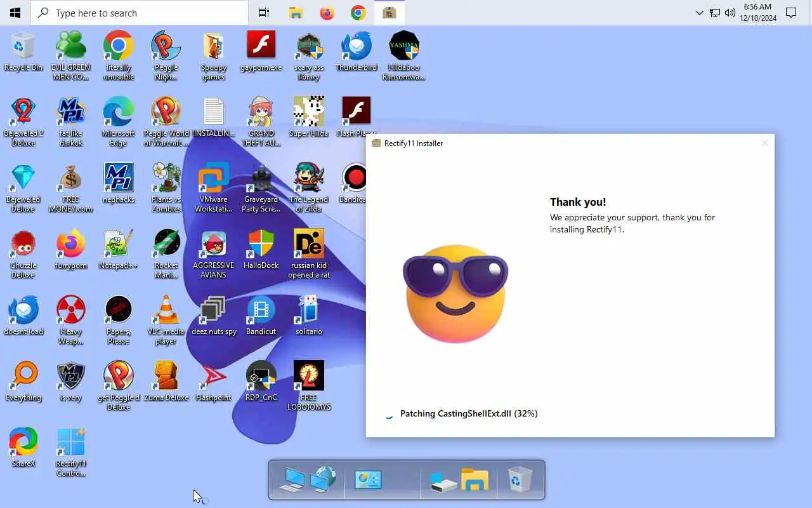Viewport: 812px width, 508px height.
Task: Launch VLC media player shortcut
Action: point(166,320)
